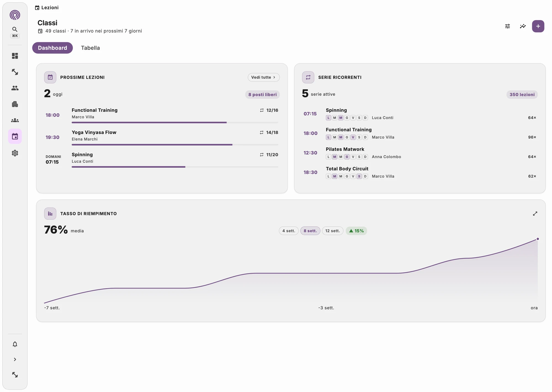Click the Functional Training capacity progress bar
Image resolution: width=552 pixels, height=392 pixels.
pos(175,122)
